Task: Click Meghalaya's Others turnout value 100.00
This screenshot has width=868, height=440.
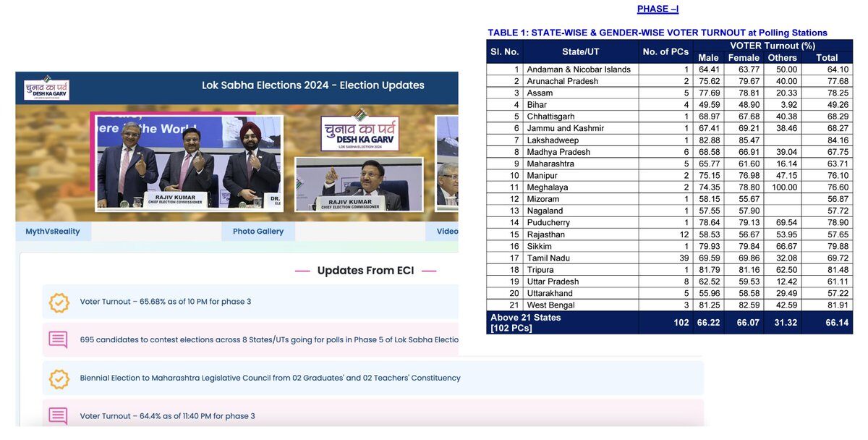Action: point(784,187)
